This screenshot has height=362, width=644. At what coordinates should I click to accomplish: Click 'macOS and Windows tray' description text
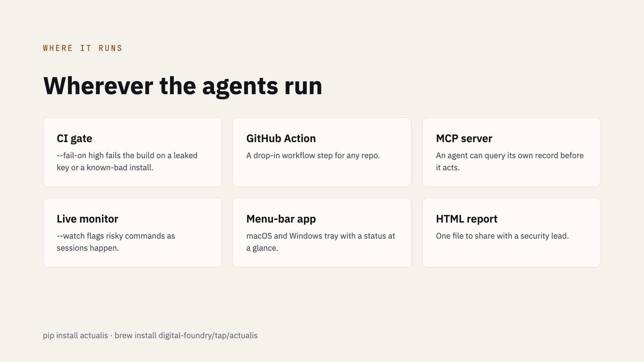tap(321, 242)
